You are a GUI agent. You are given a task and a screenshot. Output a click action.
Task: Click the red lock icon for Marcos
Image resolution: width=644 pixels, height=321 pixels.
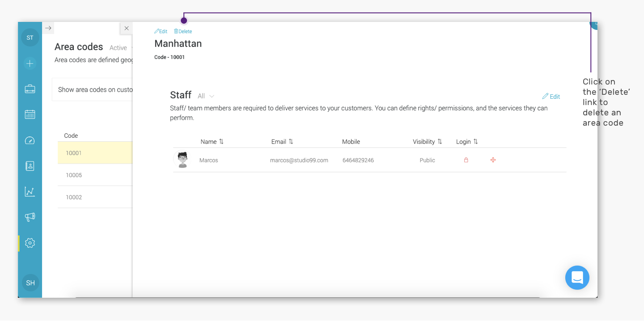466,160
